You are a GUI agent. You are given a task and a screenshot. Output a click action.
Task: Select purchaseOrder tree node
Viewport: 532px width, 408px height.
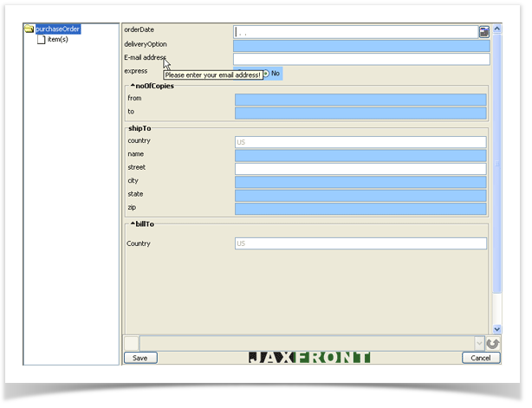click(x=58, y=29)
